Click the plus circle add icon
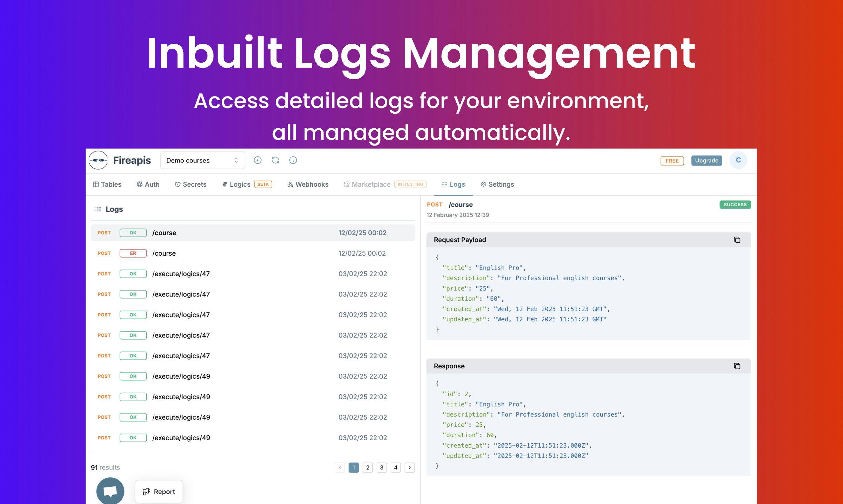Image resolution: width=843 pixels, height=504 pixels. pyautogui.click(x=257, y=160)
